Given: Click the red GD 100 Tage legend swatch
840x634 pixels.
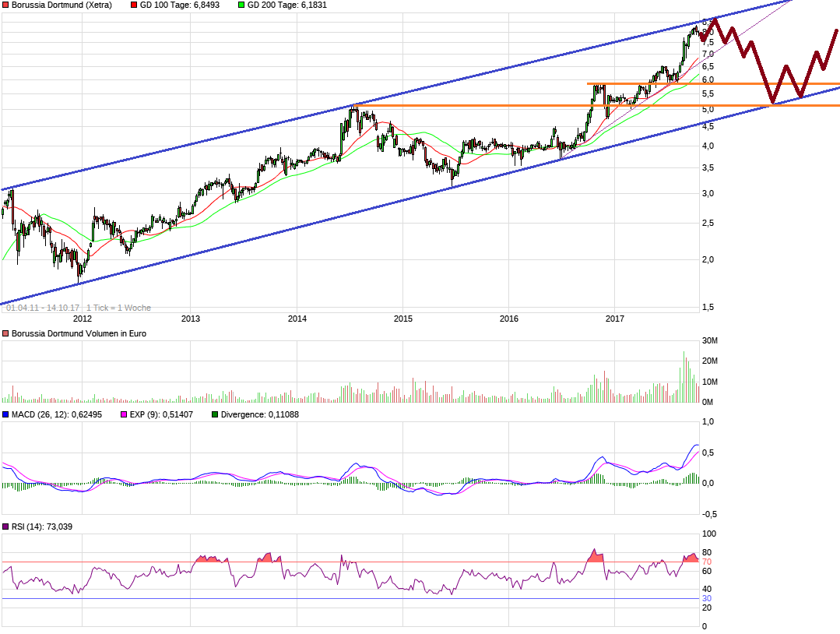Looking at the screenshot, I should click(134, 5).
